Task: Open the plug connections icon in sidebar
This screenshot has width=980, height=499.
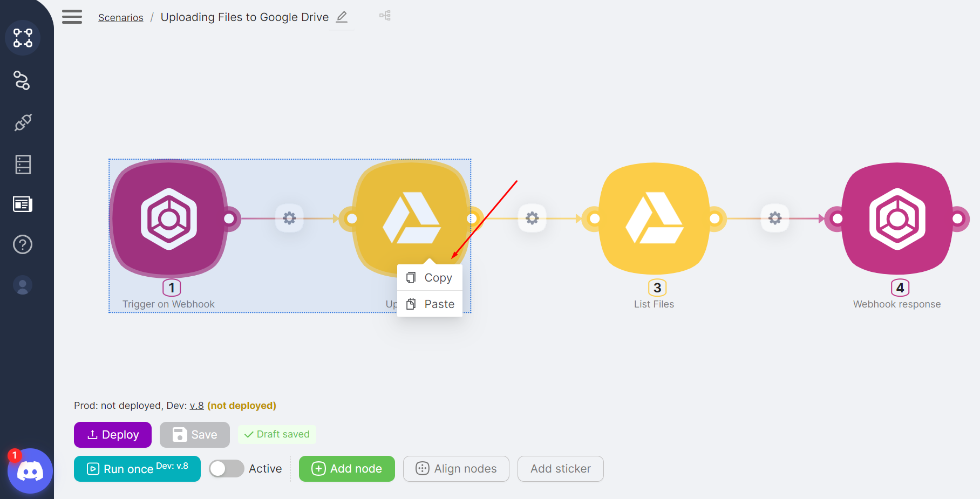Action: click(x=23, y=122)
